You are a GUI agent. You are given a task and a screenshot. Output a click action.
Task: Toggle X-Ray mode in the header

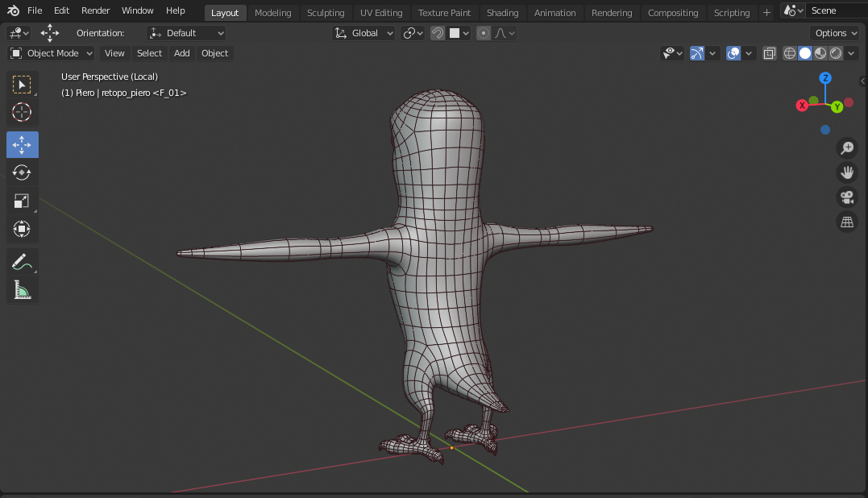point(770,53)
